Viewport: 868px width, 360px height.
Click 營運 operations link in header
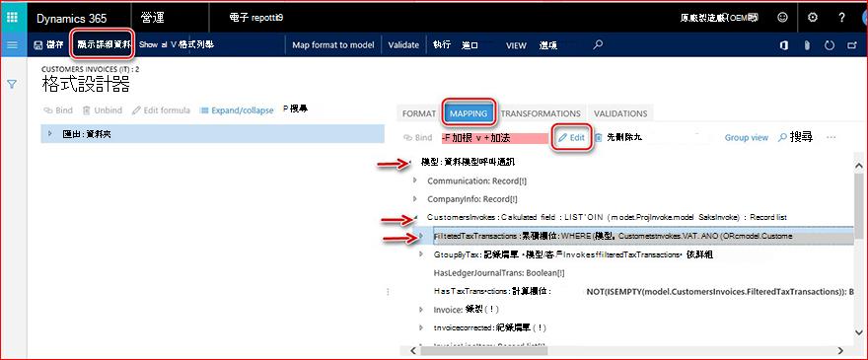152,18
